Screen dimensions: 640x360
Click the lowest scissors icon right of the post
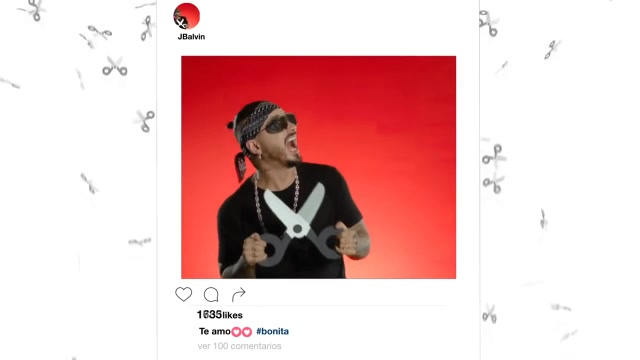point(490,314)
